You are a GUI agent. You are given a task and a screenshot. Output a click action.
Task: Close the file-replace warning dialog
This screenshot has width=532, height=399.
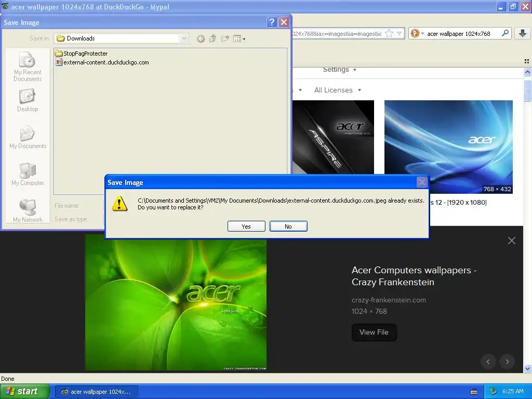coord(422,182)
